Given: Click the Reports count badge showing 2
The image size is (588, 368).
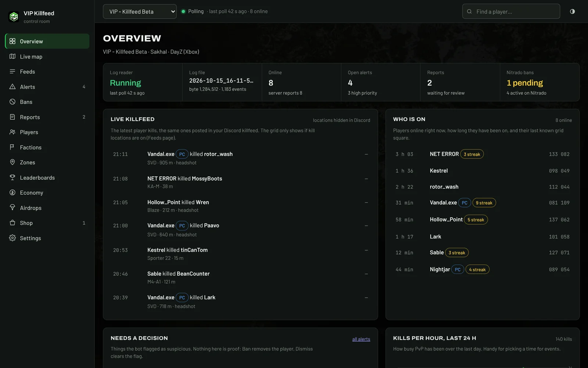Looking at the screenshot, I should coord(84,117).
